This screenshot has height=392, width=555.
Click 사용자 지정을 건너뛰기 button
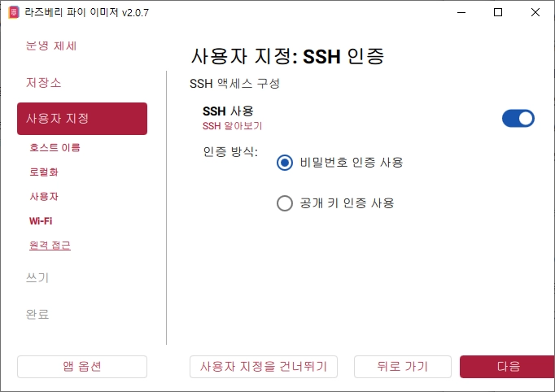(264, 367)
